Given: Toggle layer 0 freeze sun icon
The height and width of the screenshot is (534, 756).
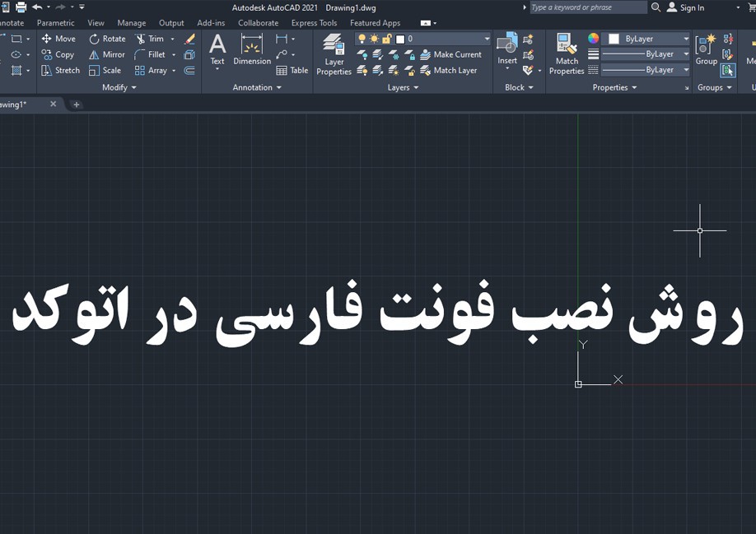Looking at the screenshot, I should point(374,39).
